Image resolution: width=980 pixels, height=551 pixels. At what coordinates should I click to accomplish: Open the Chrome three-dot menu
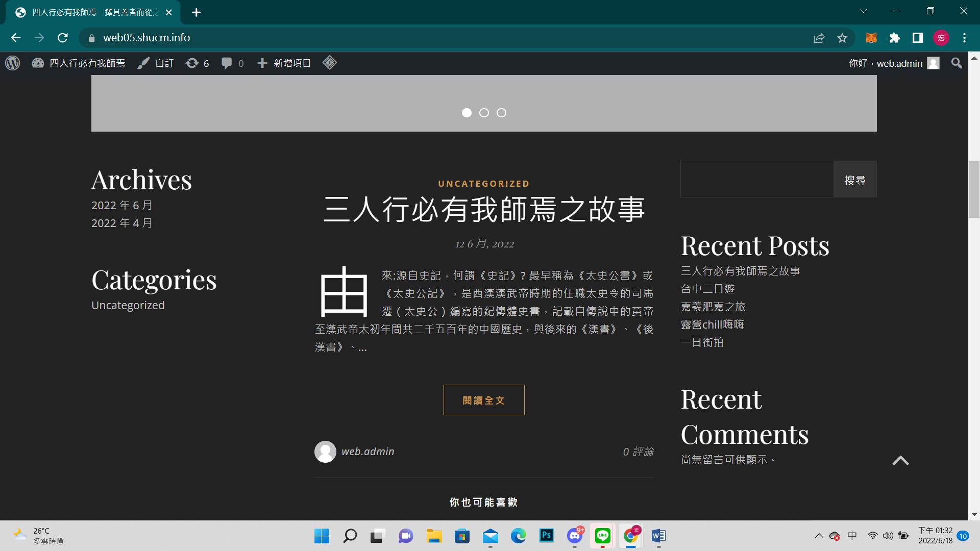(x=964, y=38)
